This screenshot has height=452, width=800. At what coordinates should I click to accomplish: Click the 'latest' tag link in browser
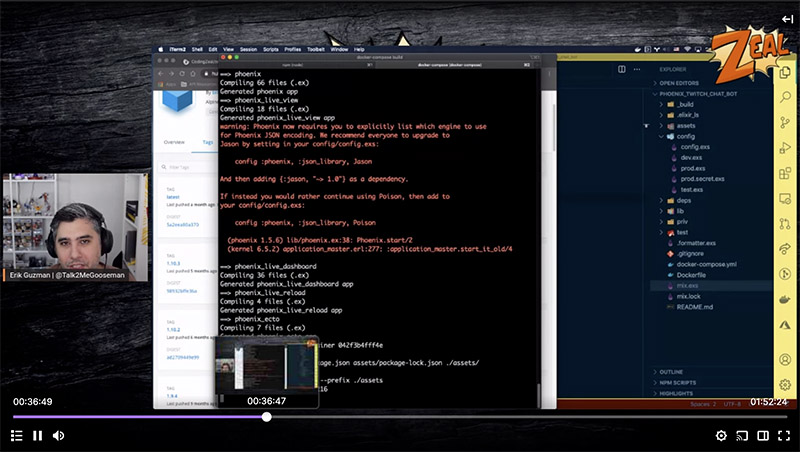click(x=173, y=197)
